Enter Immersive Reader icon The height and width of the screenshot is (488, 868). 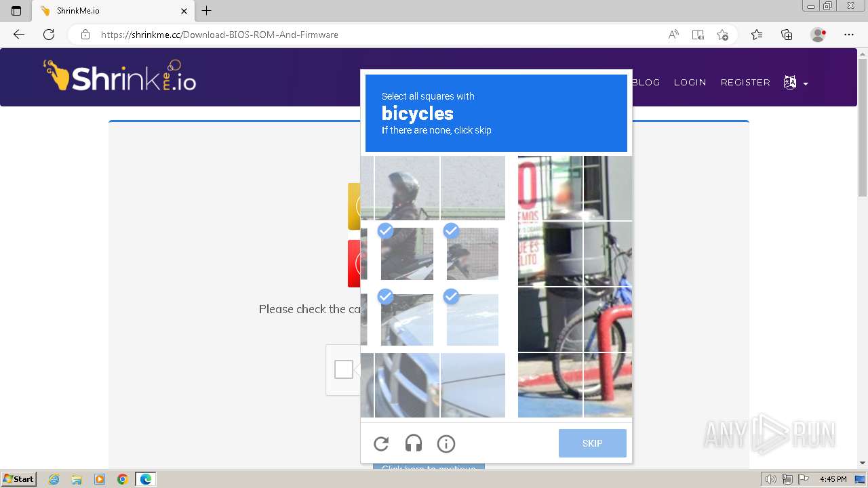point(698,35)
